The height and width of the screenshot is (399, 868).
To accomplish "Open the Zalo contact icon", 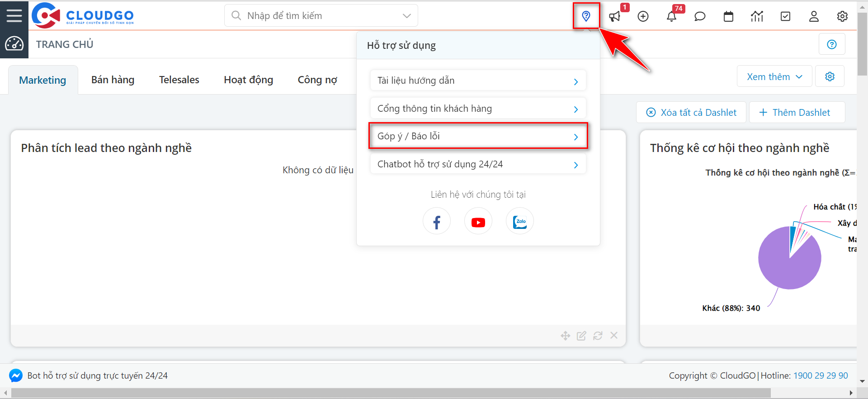I will point(519,222).
